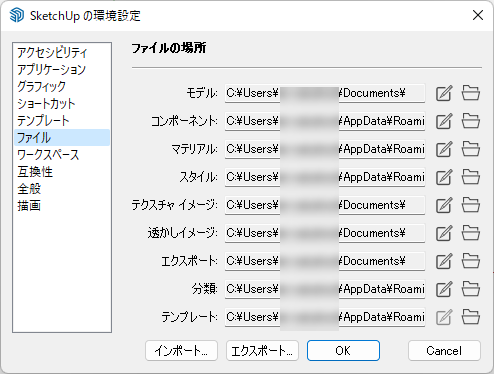This screenshot has width=494, height=374.
Task: Click the 透かしイメージ path field
Action: pos(325,233)
